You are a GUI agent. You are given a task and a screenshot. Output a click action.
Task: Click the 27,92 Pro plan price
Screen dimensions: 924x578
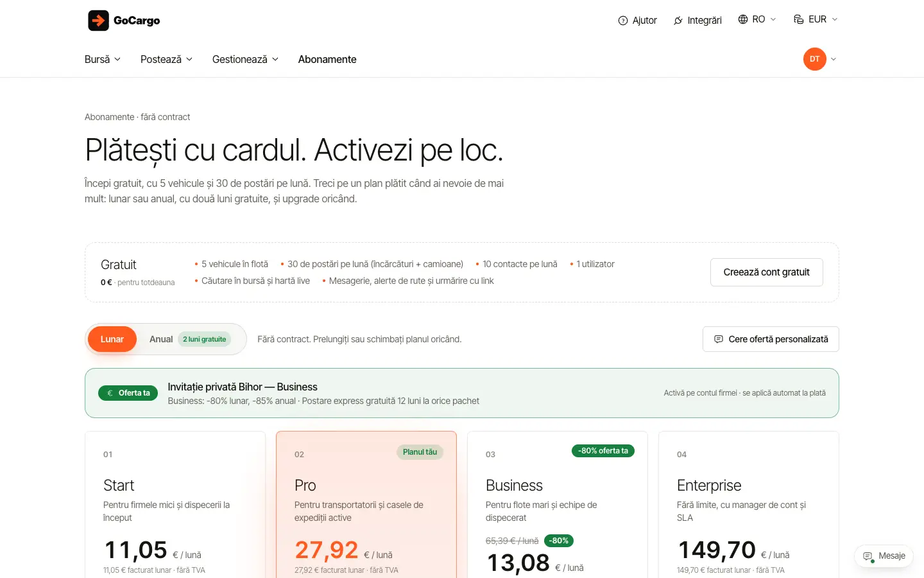tap(327, 550)
